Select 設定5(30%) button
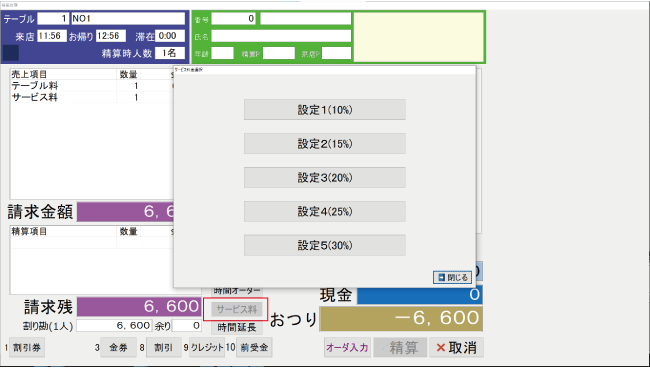The width and height of the screenshot is (650, 368). (325, 245)
